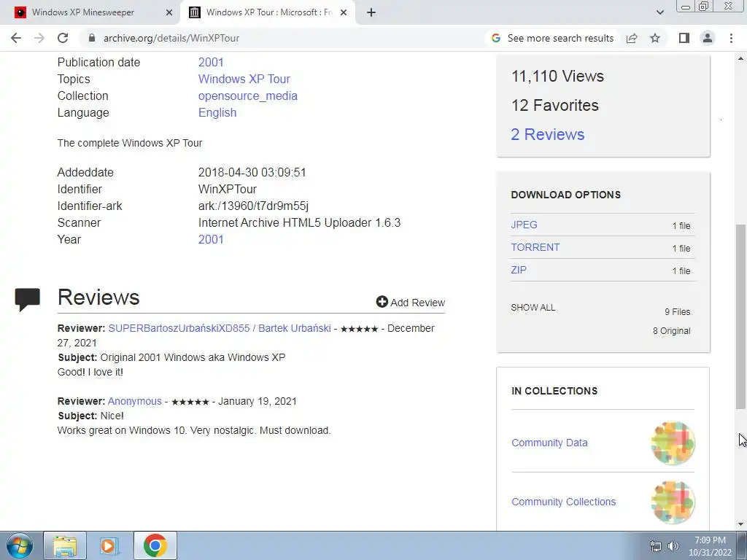
Task: Click the taskbar clock 7:09 PM
Action: (710, 540)
